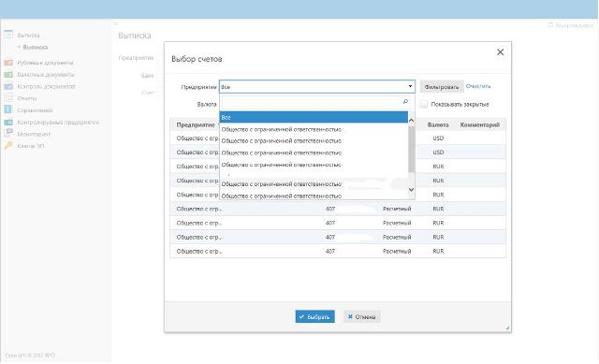Select the Выписка sub-item in sidebar
Screen dimensions: 599x364
coord(36,47)
